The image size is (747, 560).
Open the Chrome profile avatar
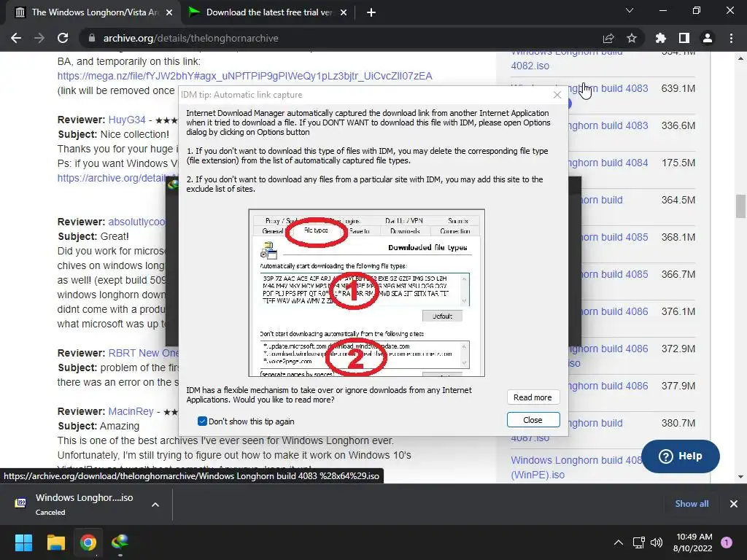pyautogui.click(x=708, y=38)
